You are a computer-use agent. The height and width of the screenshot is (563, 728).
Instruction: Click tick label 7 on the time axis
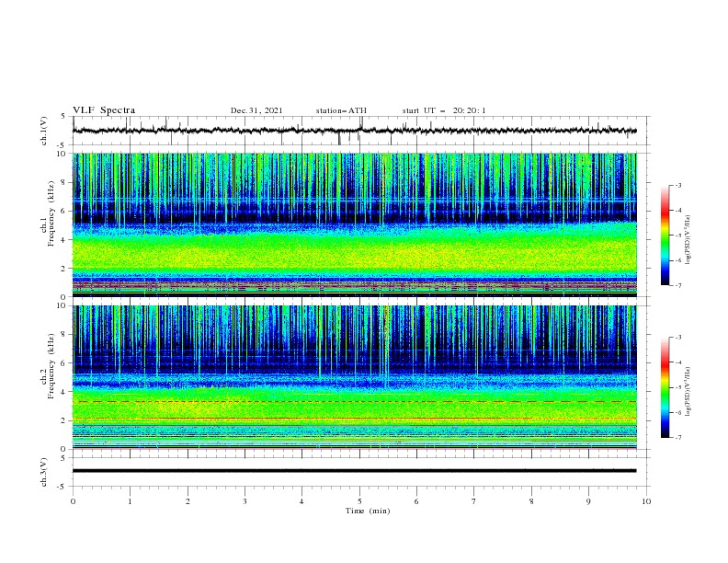click(x=474, y=501)
